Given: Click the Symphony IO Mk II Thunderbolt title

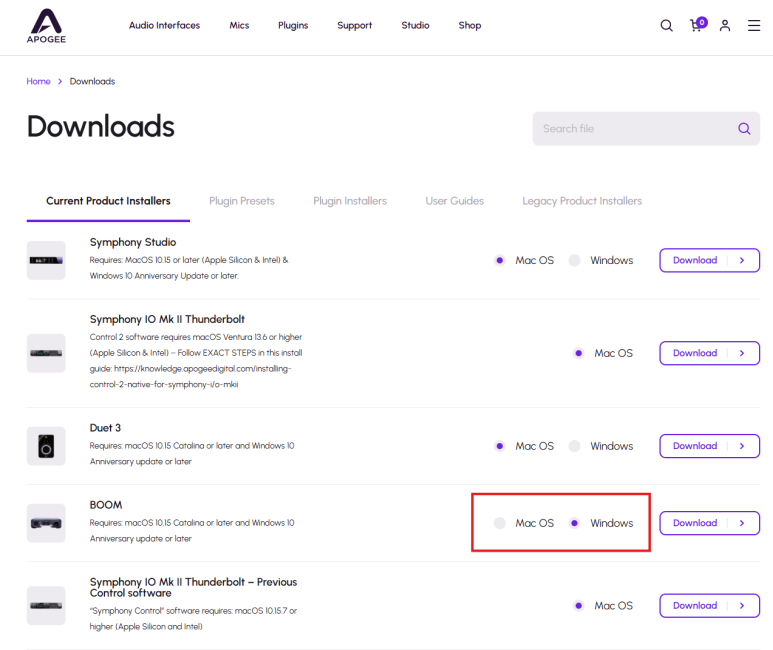Looking at the screenshot, I should pyautogui.click(x=167, y=319).
